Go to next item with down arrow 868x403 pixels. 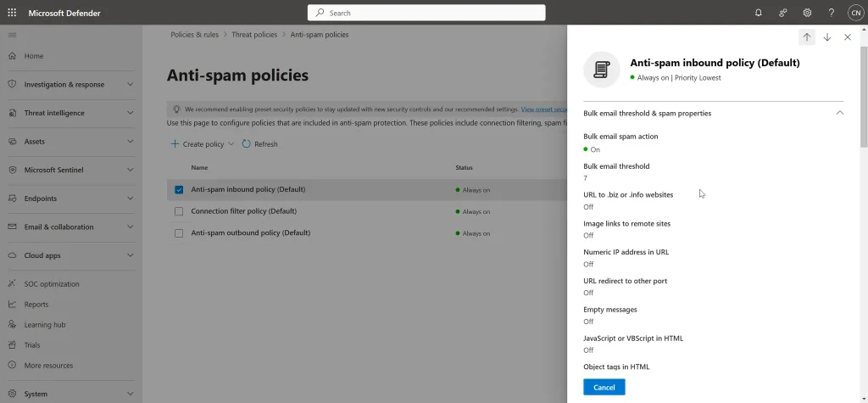827,37
